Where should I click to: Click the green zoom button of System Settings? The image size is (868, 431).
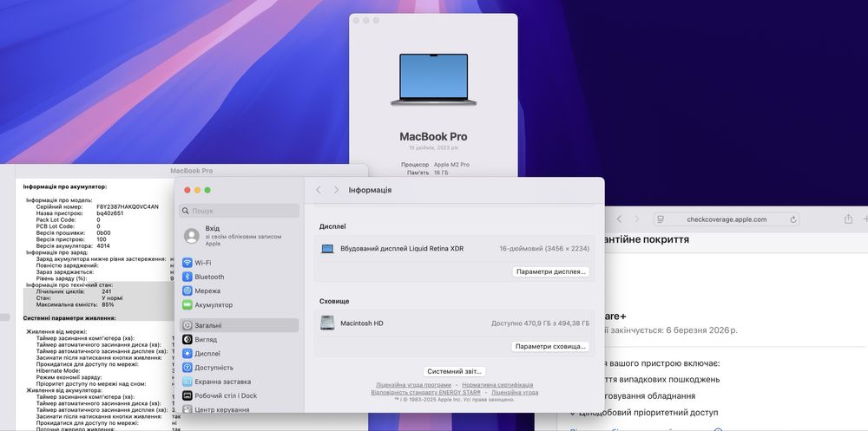click(x=207, y=190)
